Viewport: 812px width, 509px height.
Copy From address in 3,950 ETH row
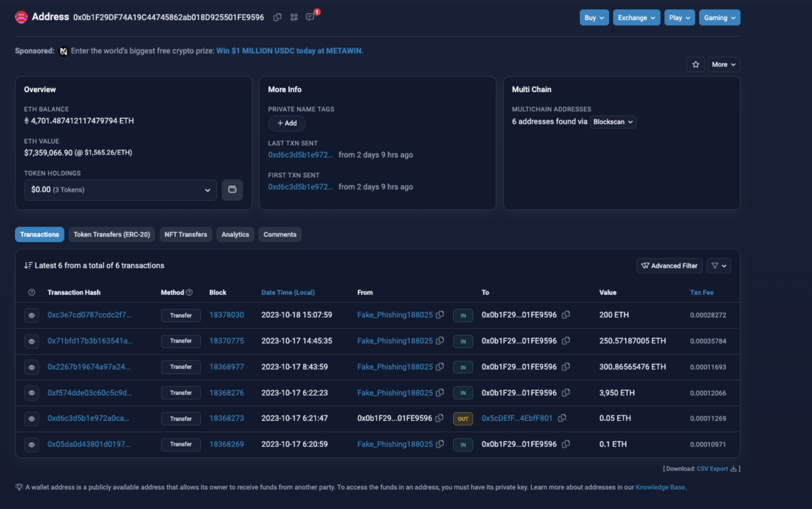tap(440, 393)
